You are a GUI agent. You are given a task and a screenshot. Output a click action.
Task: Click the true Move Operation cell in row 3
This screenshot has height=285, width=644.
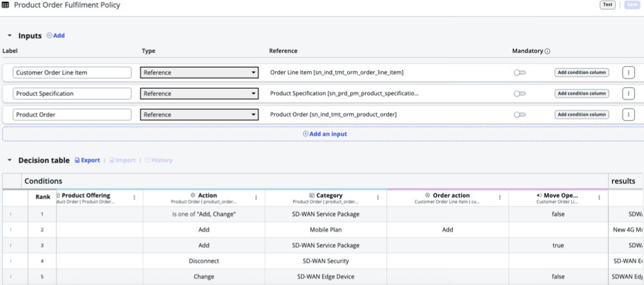[558, 245]
